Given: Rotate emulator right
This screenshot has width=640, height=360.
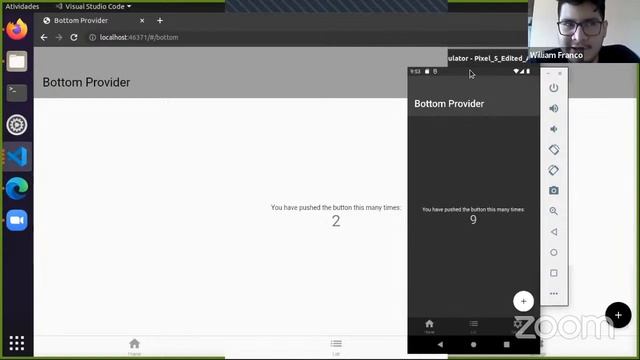Looking at the screenshot, I should [553, 170].
